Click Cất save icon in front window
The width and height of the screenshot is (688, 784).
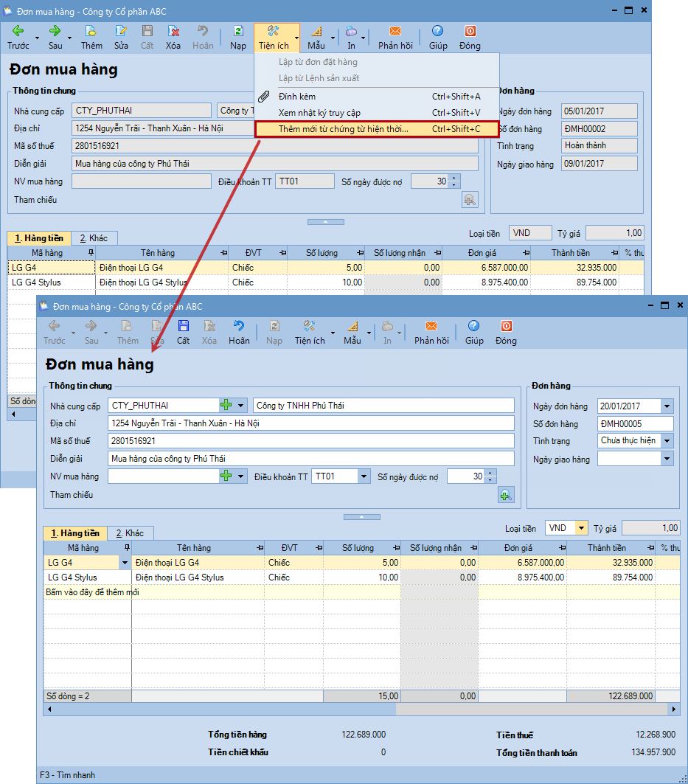183,331
